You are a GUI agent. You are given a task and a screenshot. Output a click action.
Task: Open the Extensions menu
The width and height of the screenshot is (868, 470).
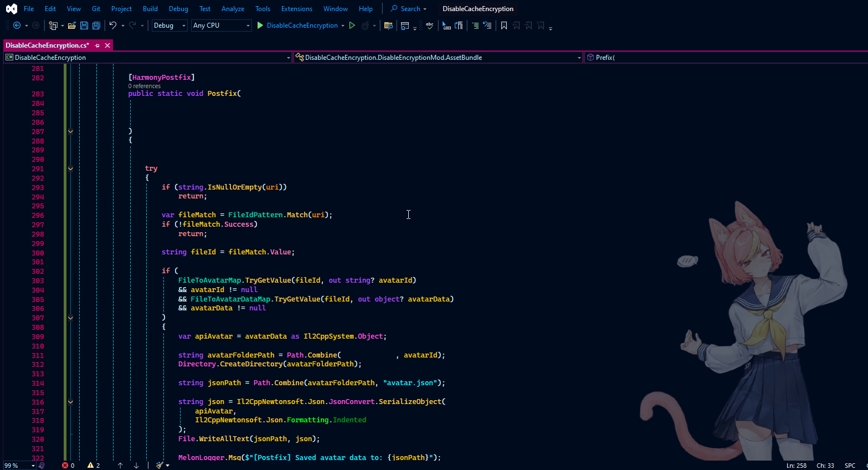coord(297,9)
